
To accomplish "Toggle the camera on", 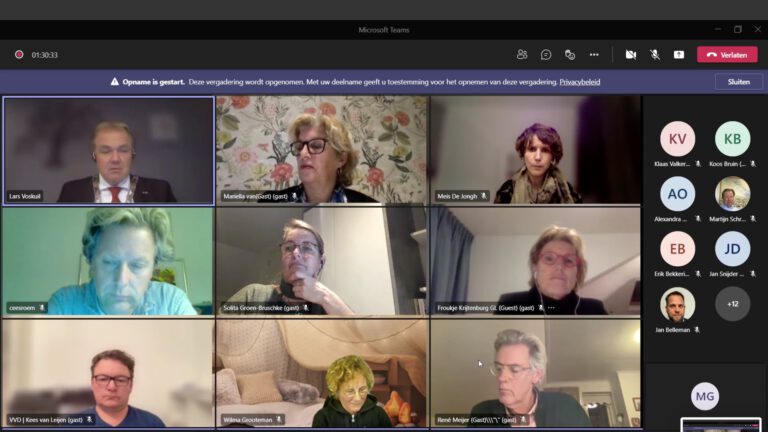I will coord(630,54).
